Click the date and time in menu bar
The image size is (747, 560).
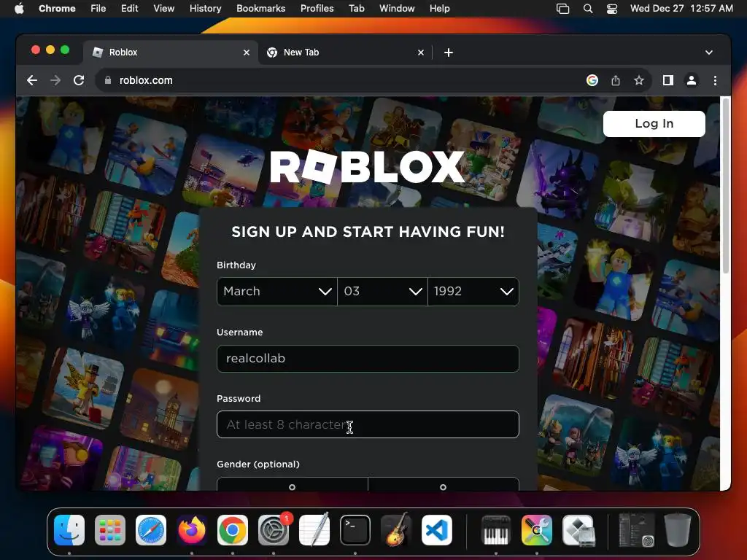coord(681,8)
